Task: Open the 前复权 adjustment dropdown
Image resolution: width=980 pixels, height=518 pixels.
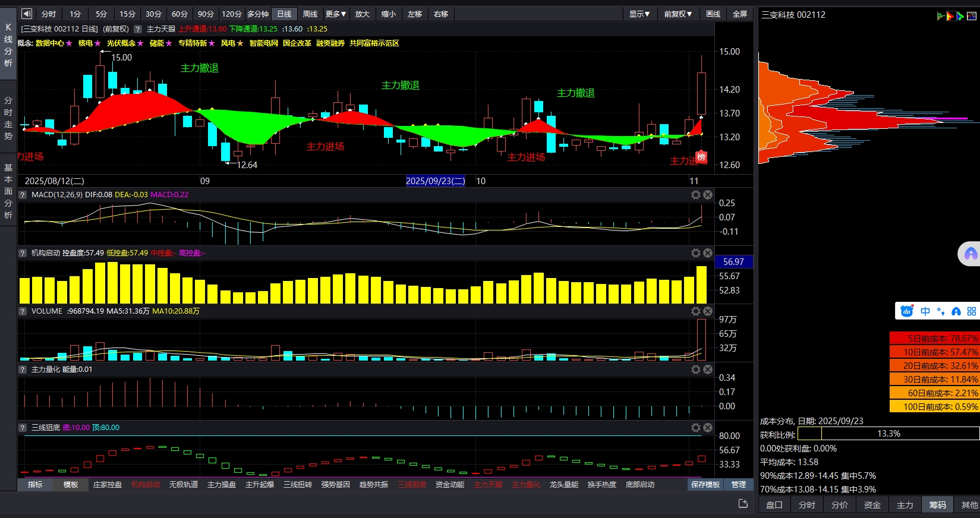Action: tap(678, 14)
